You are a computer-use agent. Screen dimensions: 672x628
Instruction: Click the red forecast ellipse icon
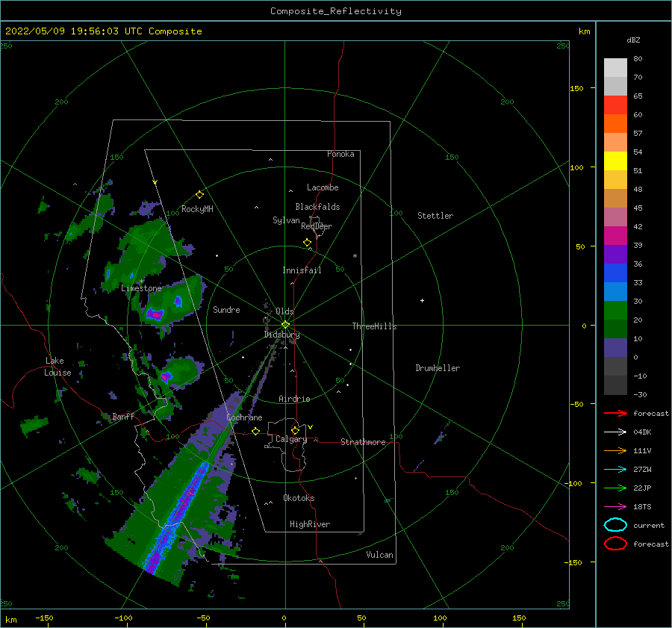pos(615,544)
